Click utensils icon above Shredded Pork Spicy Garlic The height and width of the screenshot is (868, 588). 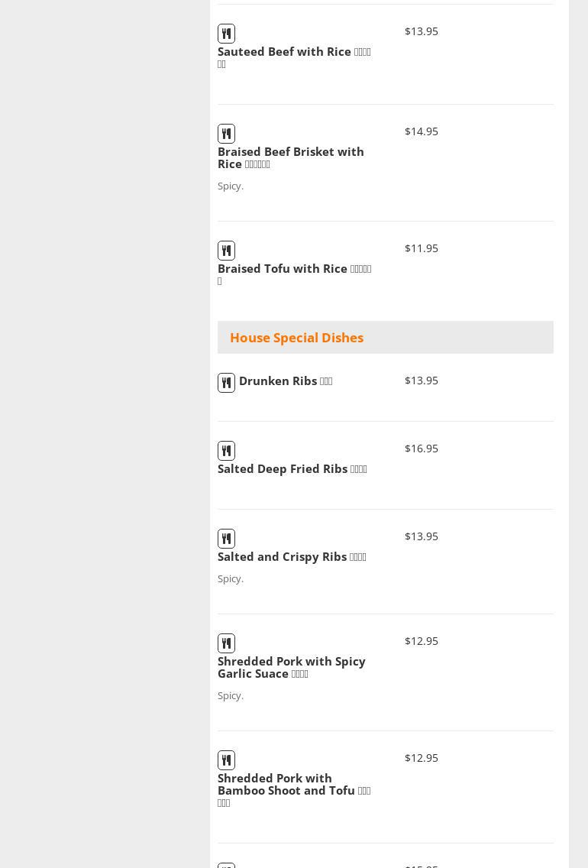click(226, 643)
